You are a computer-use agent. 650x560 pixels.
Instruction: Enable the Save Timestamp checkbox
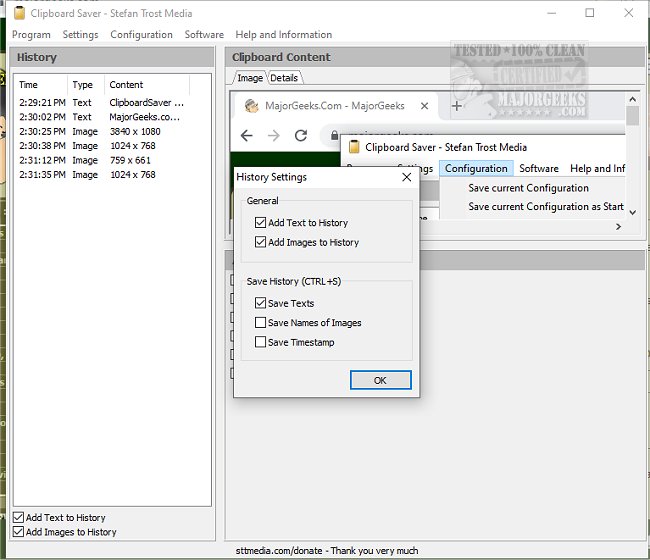click(x=261, y=342)
